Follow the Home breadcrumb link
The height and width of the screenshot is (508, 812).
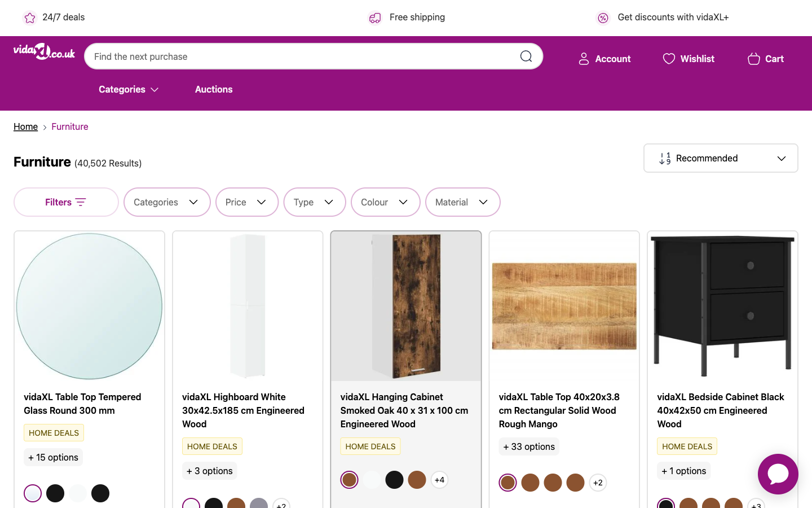point(25,126)
